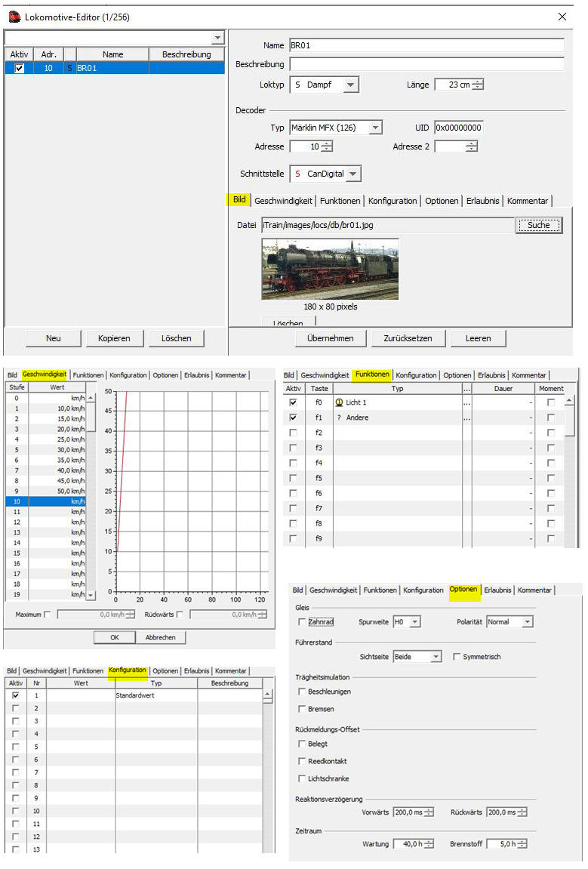Enable the Symmetrisch checkbox

pyautogui.click(x=457, y=657)
